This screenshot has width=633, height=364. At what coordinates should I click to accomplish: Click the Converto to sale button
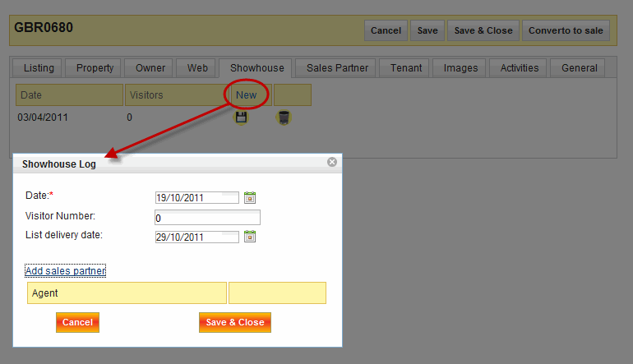(x=566, y=30)
